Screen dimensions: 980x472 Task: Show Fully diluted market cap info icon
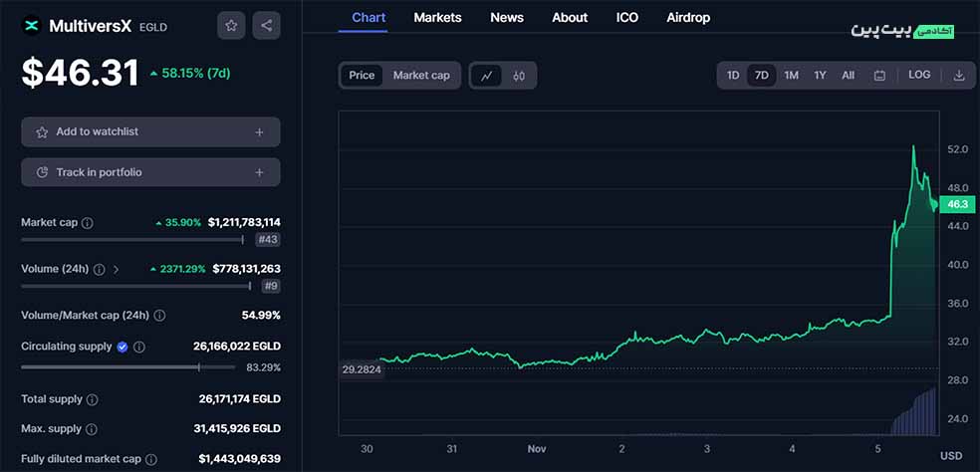point(150,459)
